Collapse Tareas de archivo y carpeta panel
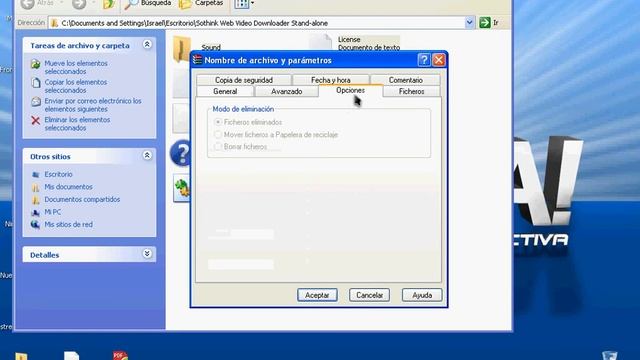The width and height of the screenshot is (640, 360). click(x=147, y=44)
